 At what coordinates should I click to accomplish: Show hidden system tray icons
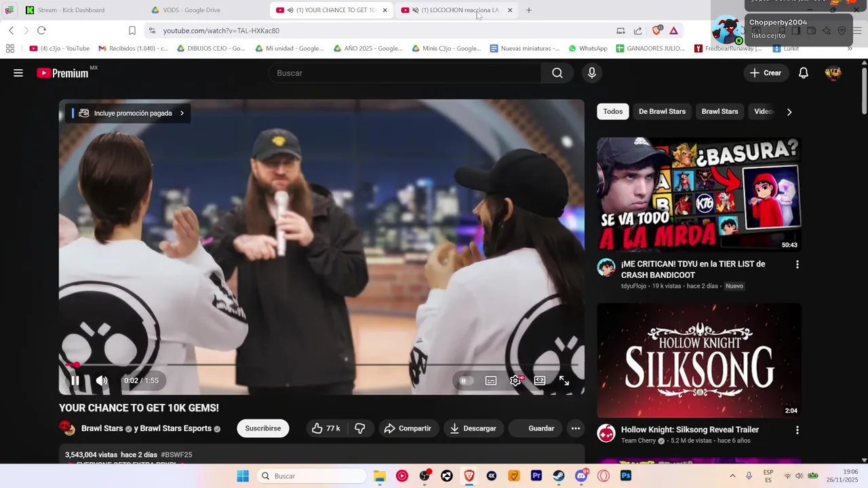tap(732, 476)
